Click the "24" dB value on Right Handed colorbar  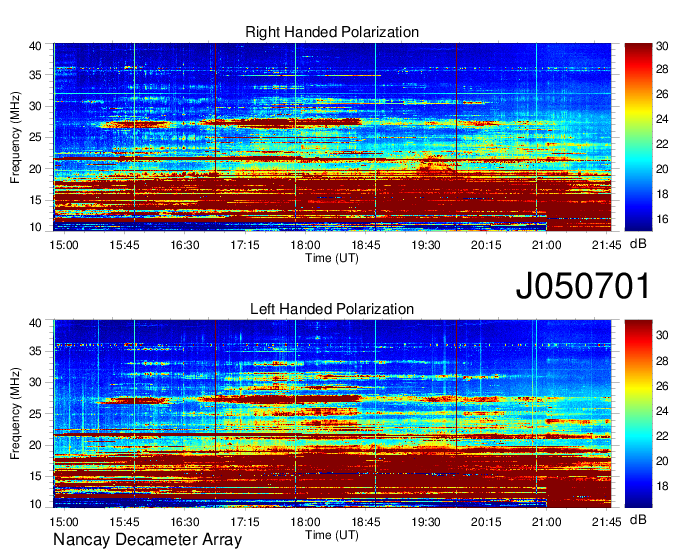[x=662, y=119]
